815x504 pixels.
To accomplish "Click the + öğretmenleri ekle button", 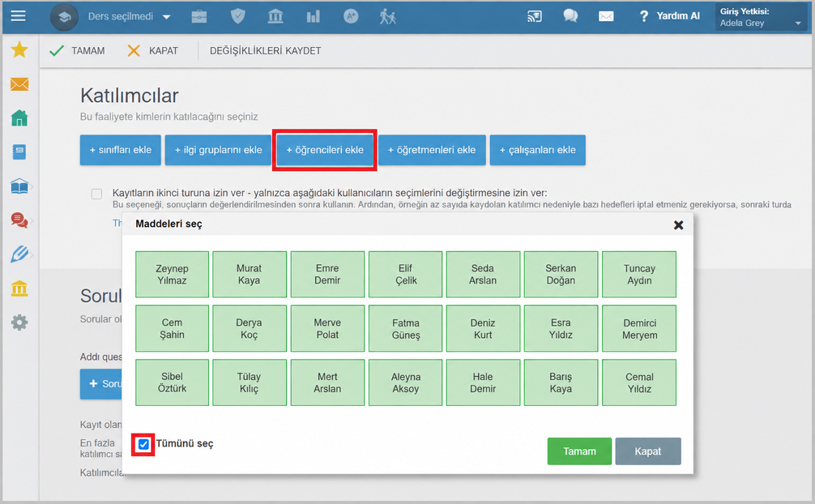I will pyautogui.click(x=432, y=150).
